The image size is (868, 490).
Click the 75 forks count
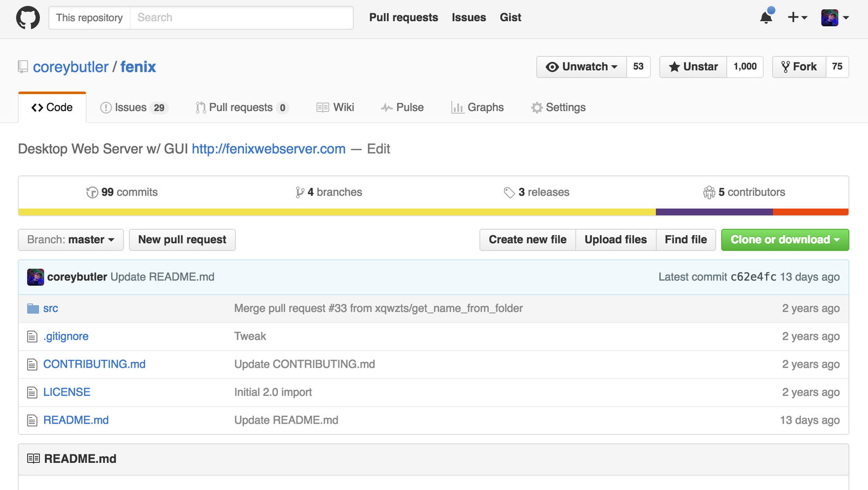coord(837,67)
